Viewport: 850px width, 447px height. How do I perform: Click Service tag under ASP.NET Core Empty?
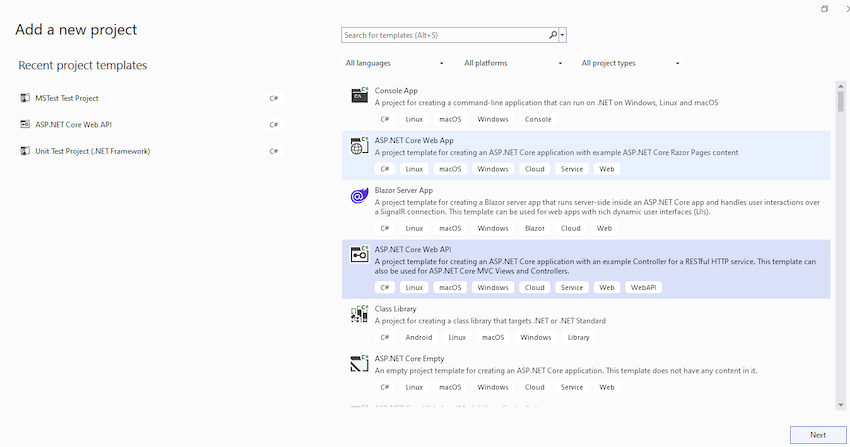pyautogui.click(x=572, y=387)
